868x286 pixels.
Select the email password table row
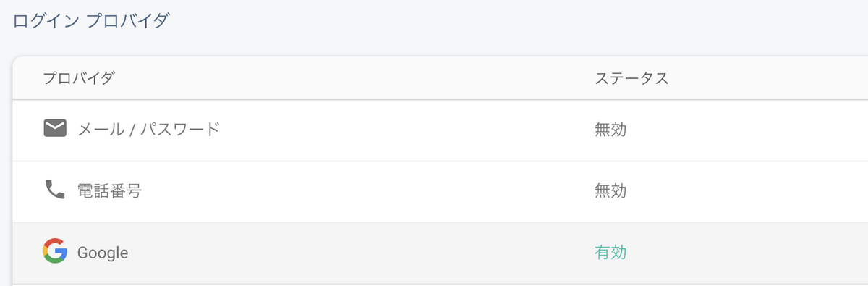[x=440, y=130]
